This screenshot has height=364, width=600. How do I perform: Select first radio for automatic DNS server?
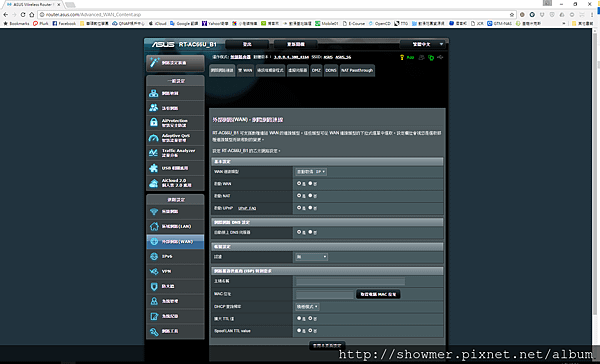coord(299,232)
